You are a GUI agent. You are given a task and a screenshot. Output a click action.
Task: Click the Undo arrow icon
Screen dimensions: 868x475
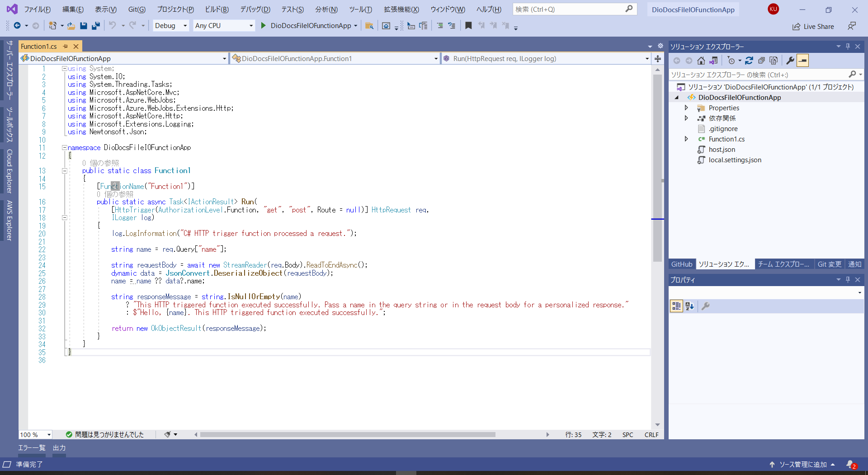pos(113,26)
